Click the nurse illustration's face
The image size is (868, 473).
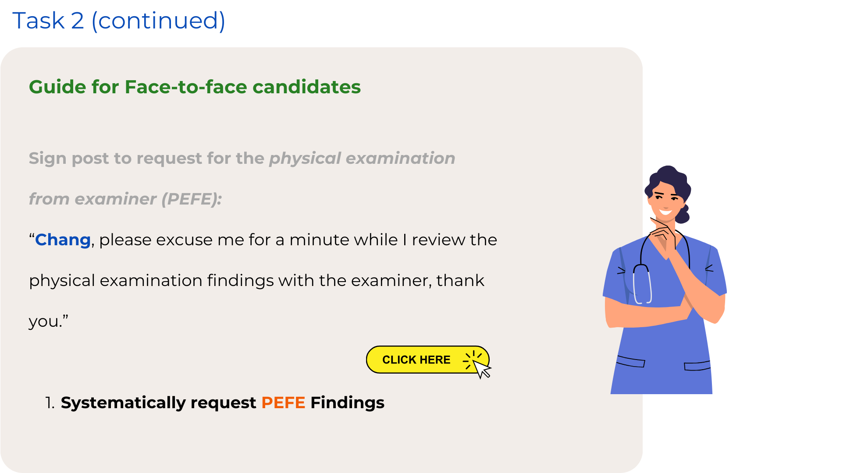pyautogui.click(x=665, y=201)
